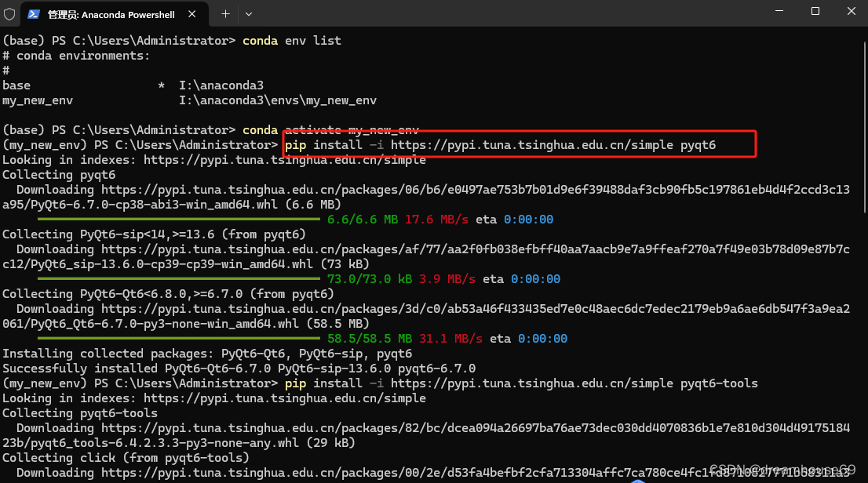Viewport: 868px width, 483px height.
Task: Minimize the terminal window
Action: coord(779,11)
